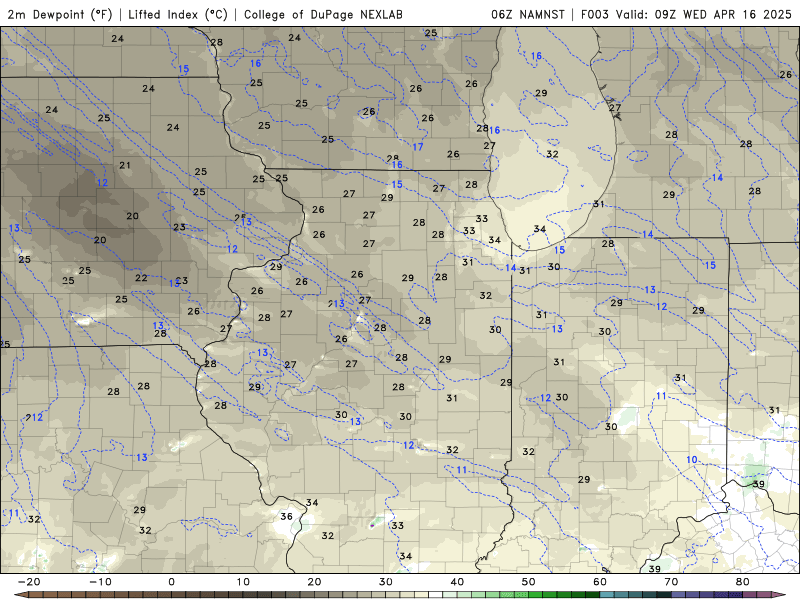Click the dark blue colorbar segment below label 70
Screen dimensions: 800x600
(x=679, y=595)
